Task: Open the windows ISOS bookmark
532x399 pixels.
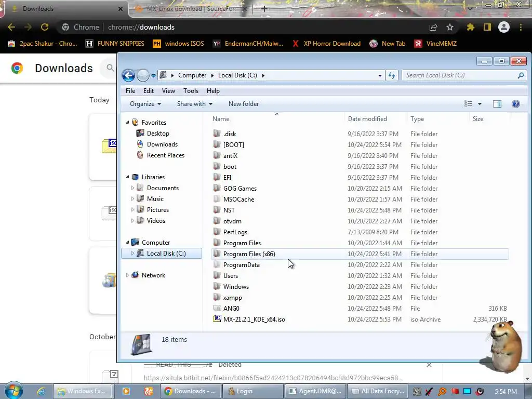Action: coord(179,44)
